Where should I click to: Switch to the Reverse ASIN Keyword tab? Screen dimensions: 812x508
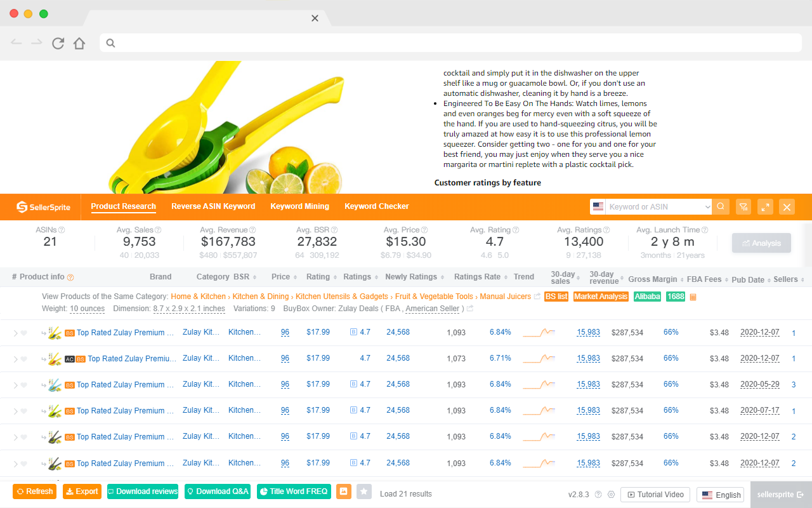pyautogui.click(x=213, y=206)
